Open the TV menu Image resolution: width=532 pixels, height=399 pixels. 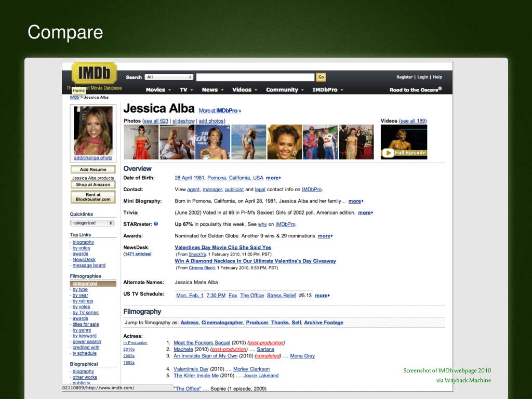click(x=187, y=90)
